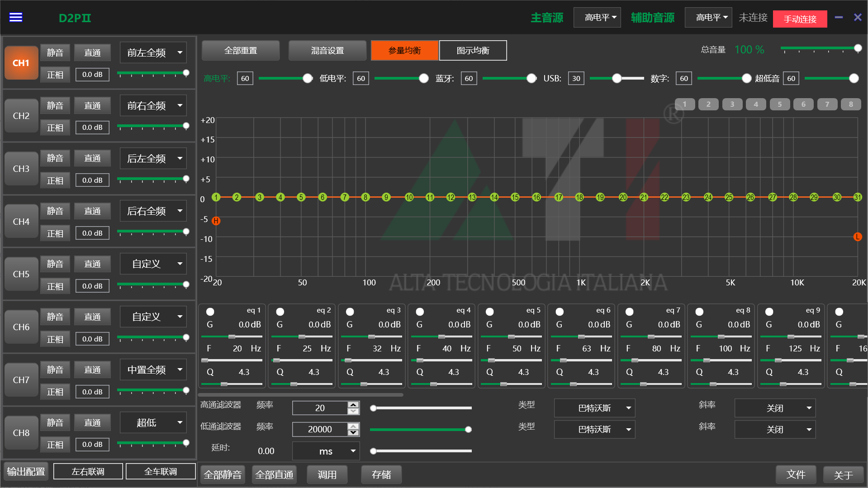Select channel preset 5 above the graph

779,104
